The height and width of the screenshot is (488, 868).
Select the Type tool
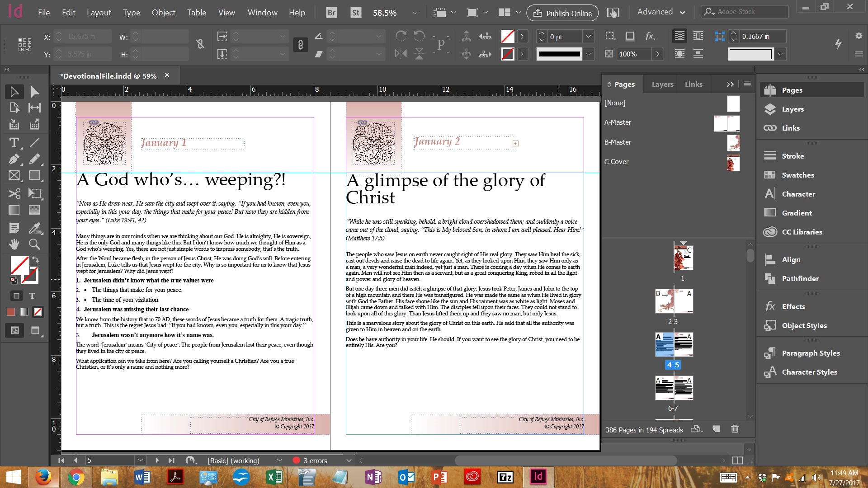14,143
